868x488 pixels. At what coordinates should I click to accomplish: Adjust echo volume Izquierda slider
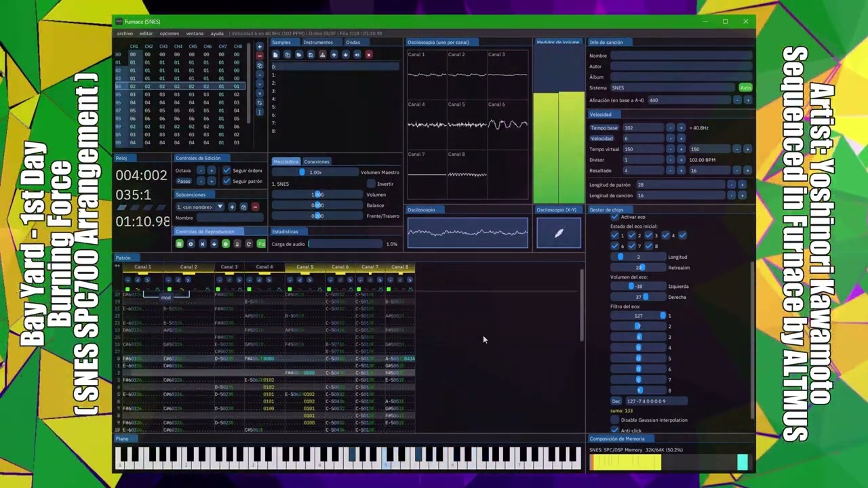tap(638, 286)
